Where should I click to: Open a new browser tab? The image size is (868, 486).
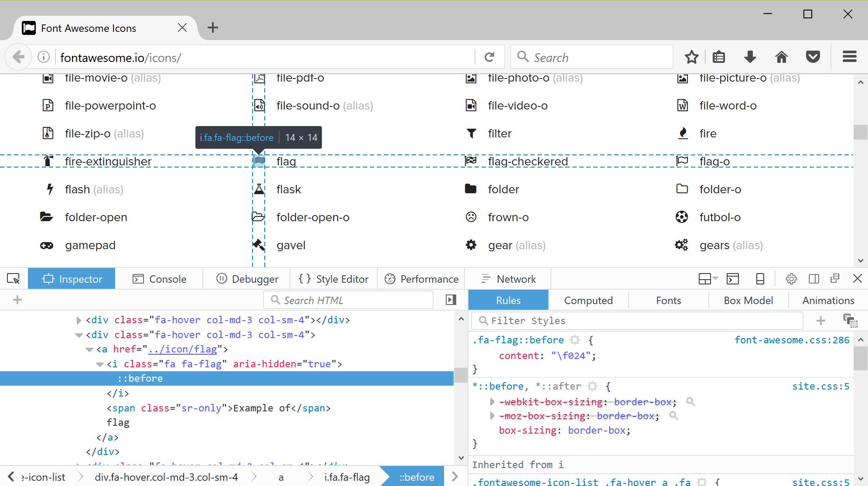(x=213, y=28)
